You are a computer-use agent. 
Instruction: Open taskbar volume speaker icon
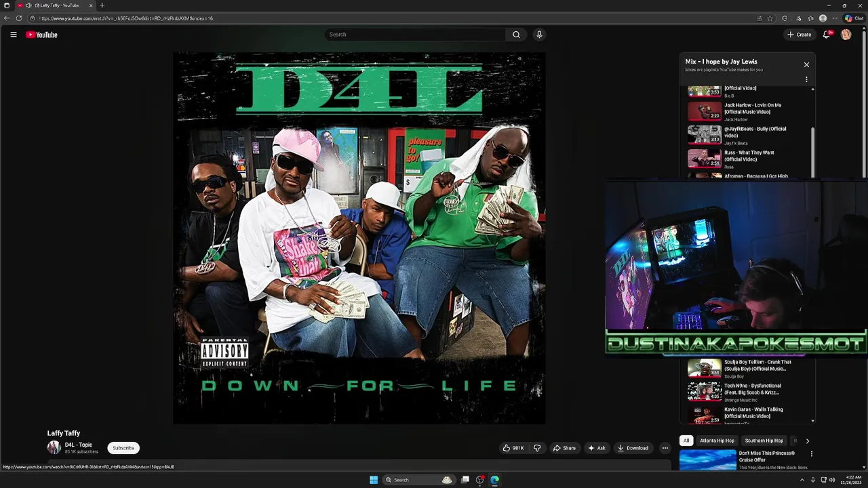832,480
